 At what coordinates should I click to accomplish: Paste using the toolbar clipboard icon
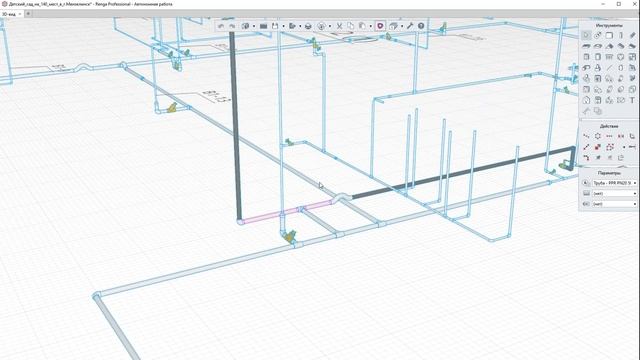(362, 26)
